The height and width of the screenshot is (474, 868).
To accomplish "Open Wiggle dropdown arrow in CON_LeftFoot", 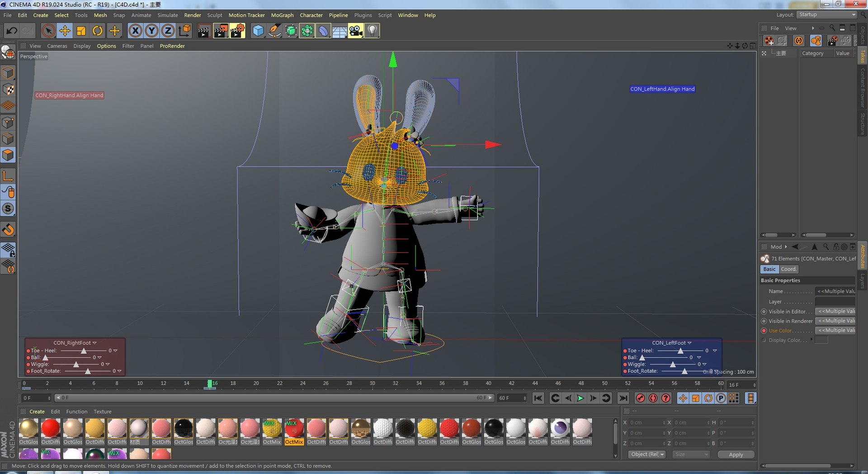I will coord(704,364).
